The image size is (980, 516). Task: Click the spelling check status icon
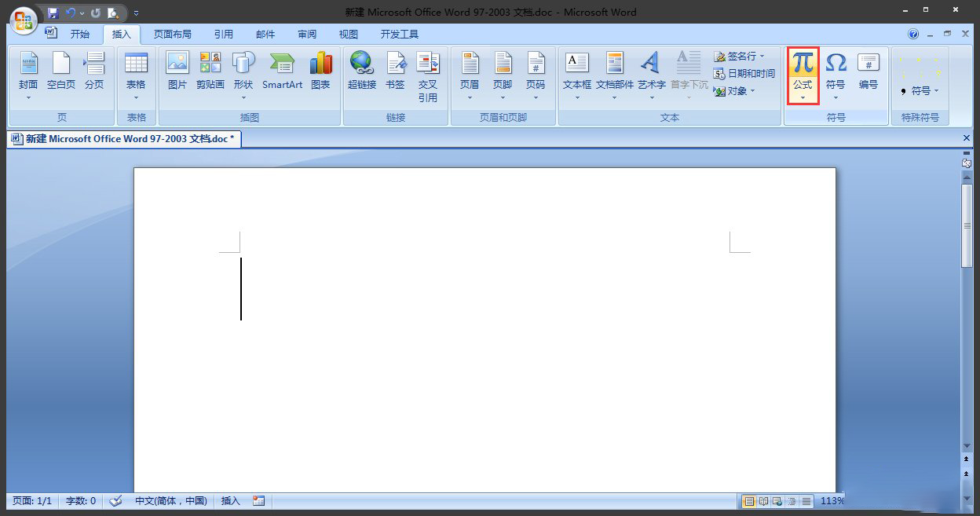115,500
